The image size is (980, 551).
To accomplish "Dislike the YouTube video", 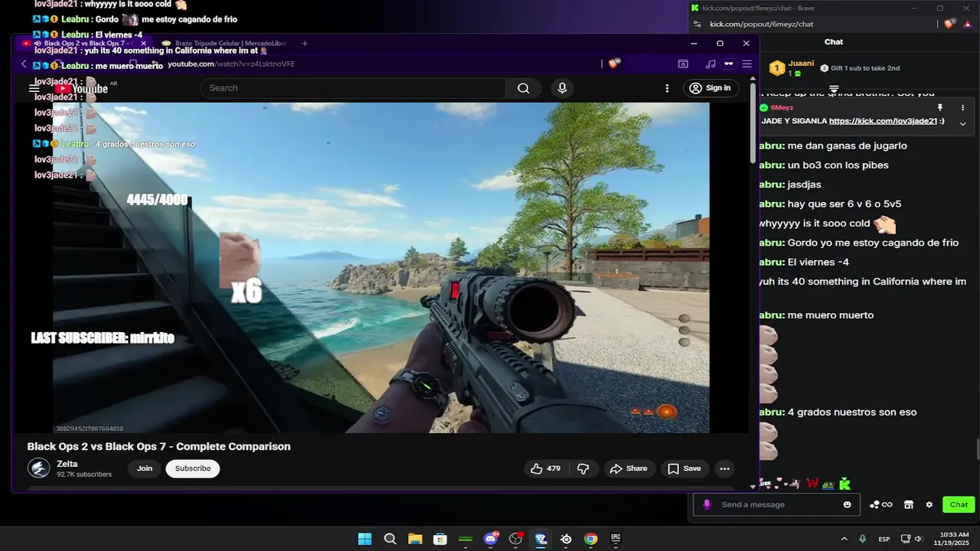I will (x=583, y=468).
